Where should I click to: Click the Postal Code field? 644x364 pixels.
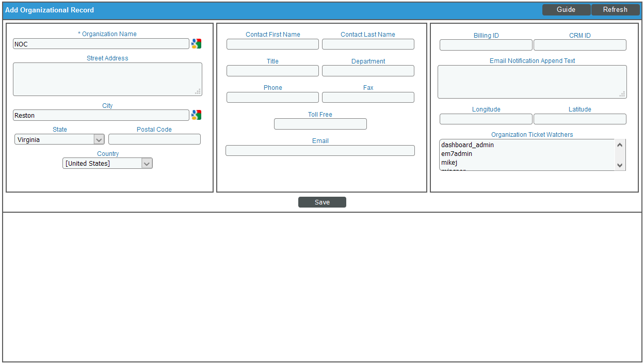click(154, 139)
